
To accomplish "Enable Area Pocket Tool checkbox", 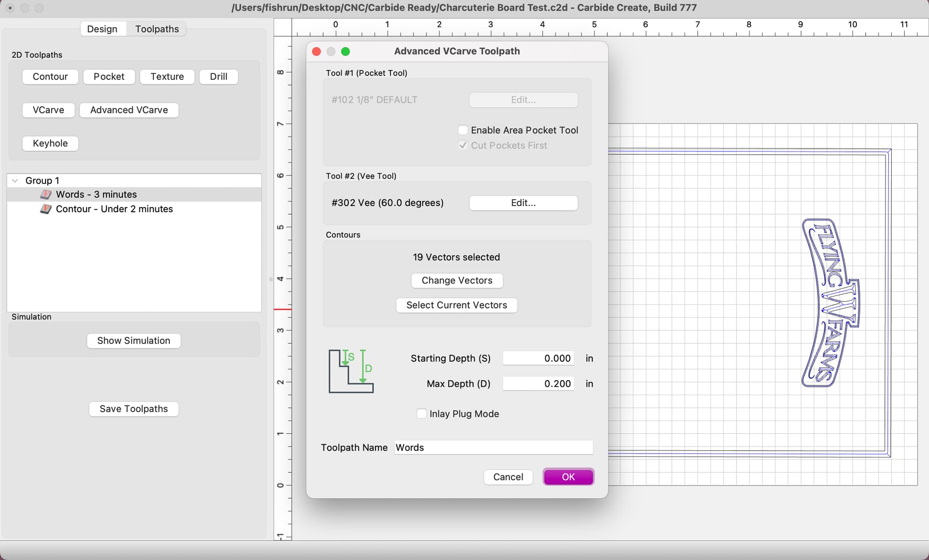I will 463,130.
